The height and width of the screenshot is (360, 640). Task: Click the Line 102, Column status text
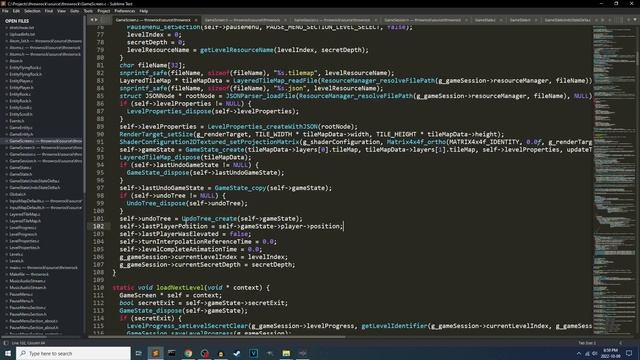[29, 343]
